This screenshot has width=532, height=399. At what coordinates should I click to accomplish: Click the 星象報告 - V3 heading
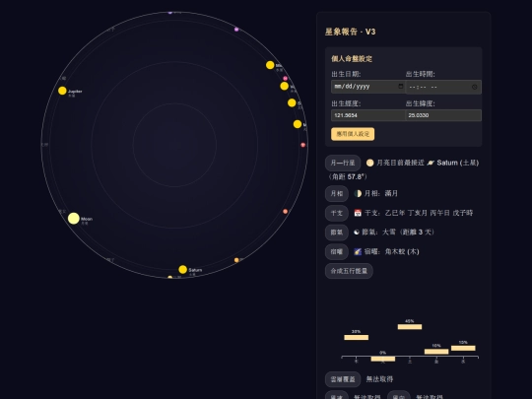(x=350, y=32)
